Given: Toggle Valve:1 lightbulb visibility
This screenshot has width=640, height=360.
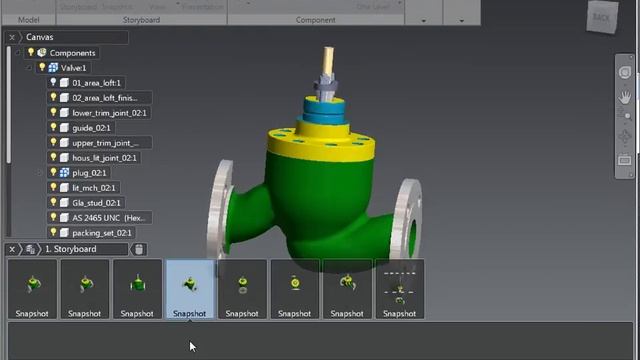Looking at the screenshot, I should pyautogui.click(x=42, y=67).
